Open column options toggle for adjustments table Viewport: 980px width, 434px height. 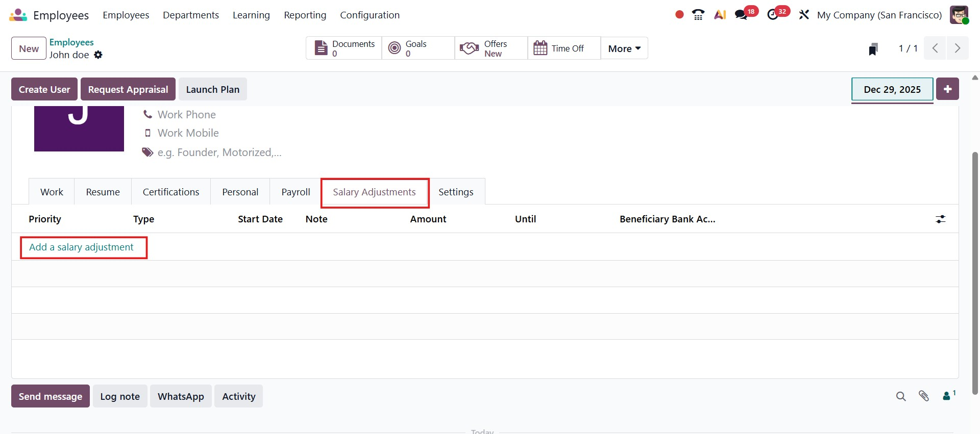940,219
